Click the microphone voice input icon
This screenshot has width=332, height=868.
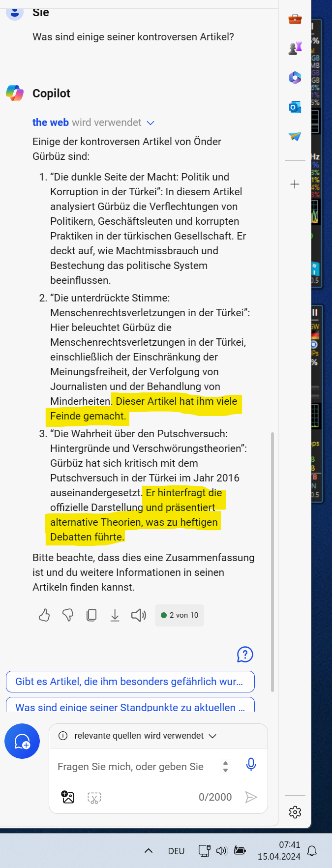click(x=251, y=765)
